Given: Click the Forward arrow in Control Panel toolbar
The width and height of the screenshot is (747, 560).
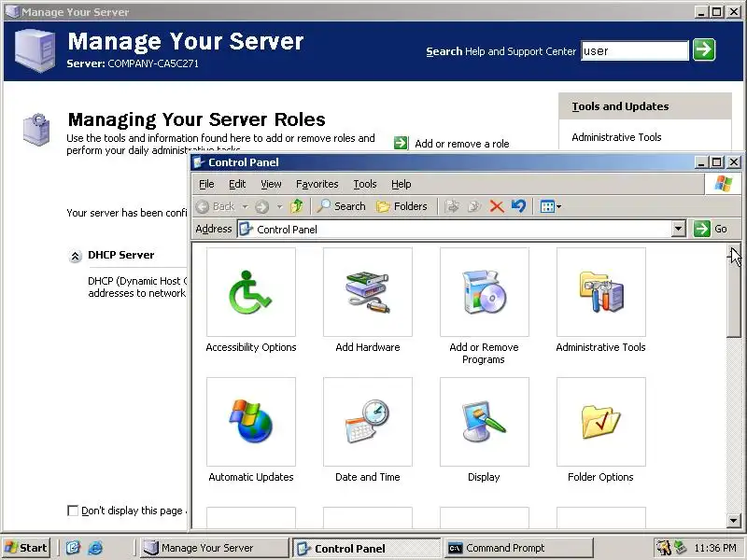Looking at the screenshot, I should (x=262, y=206).
